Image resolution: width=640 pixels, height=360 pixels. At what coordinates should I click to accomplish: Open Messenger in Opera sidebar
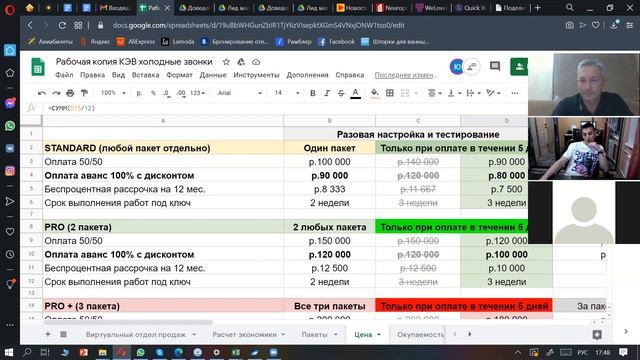(10, 103)
